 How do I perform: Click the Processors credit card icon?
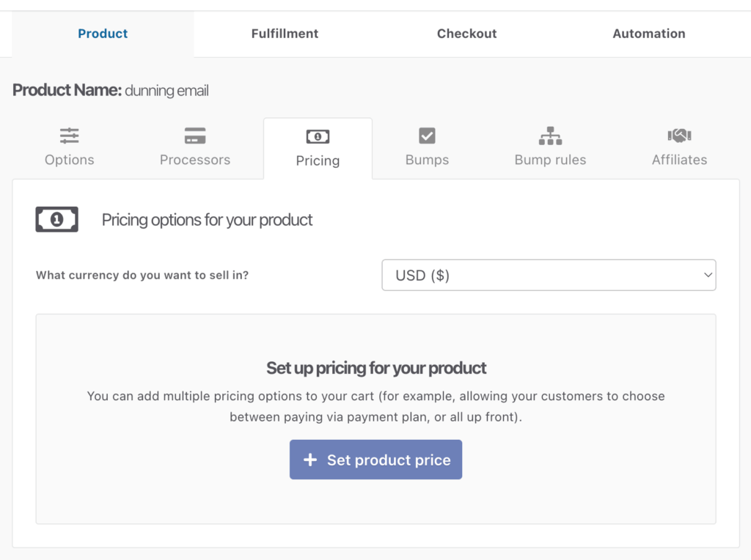(195, 136)
